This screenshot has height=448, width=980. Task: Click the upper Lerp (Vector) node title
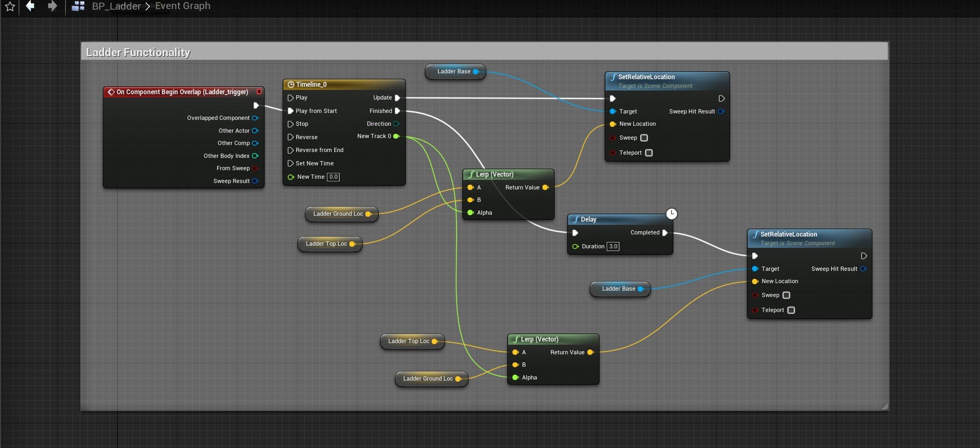495,174
